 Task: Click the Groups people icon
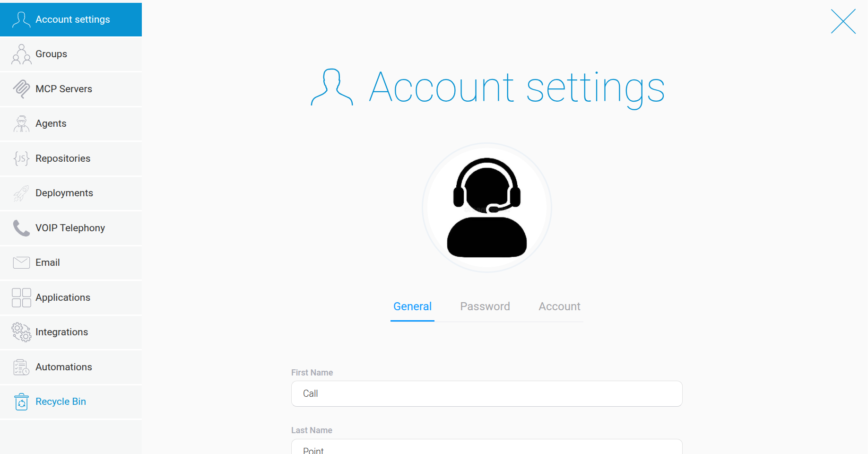pos(21,54)
